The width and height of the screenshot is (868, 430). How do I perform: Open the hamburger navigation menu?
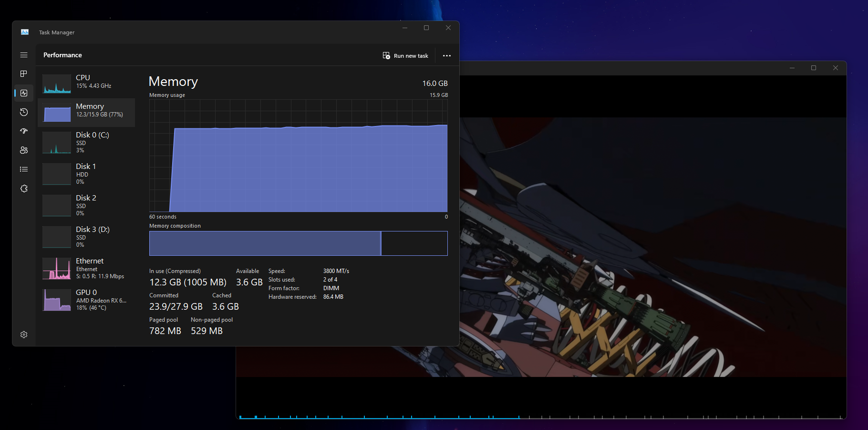coord(24,55)
